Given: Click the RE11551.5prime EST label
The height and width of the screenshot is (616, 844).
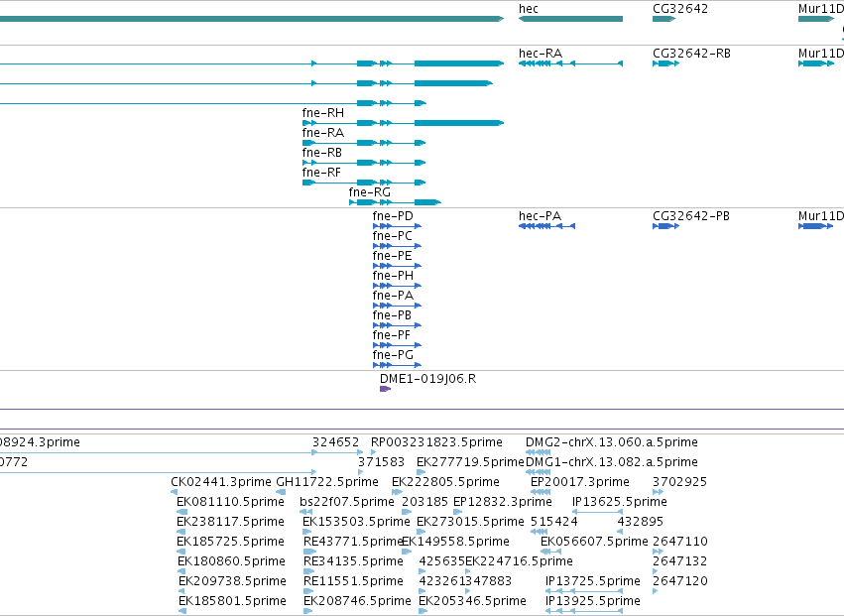Looking at the screenshot, I should click(x=353, y=581).
